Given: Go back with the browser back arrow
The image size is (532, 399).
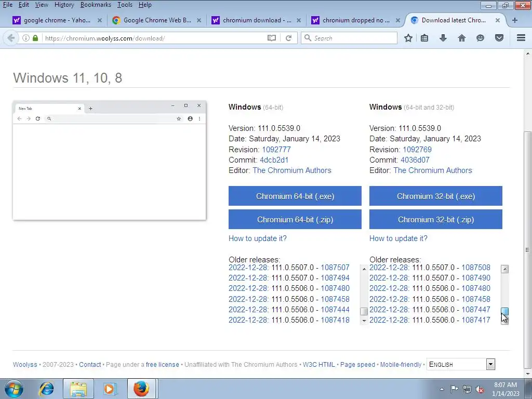Looking at the screenshot, I should [x=11, y=38].
